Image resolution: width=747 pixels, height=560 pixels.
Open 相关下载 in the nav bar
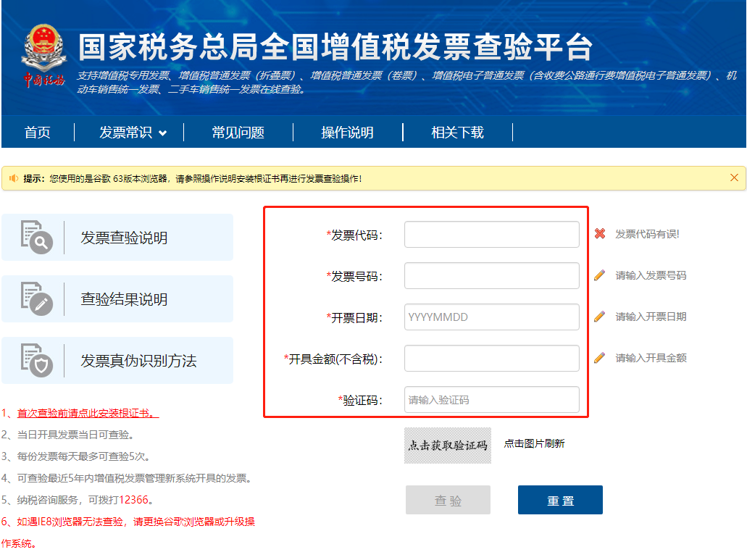(457, 133)
